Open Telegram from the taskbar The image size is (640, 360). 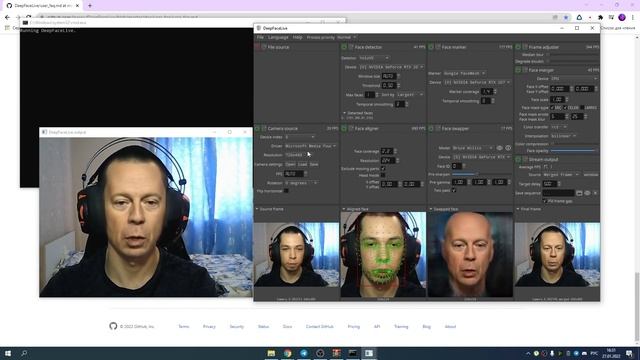point(304,353)
